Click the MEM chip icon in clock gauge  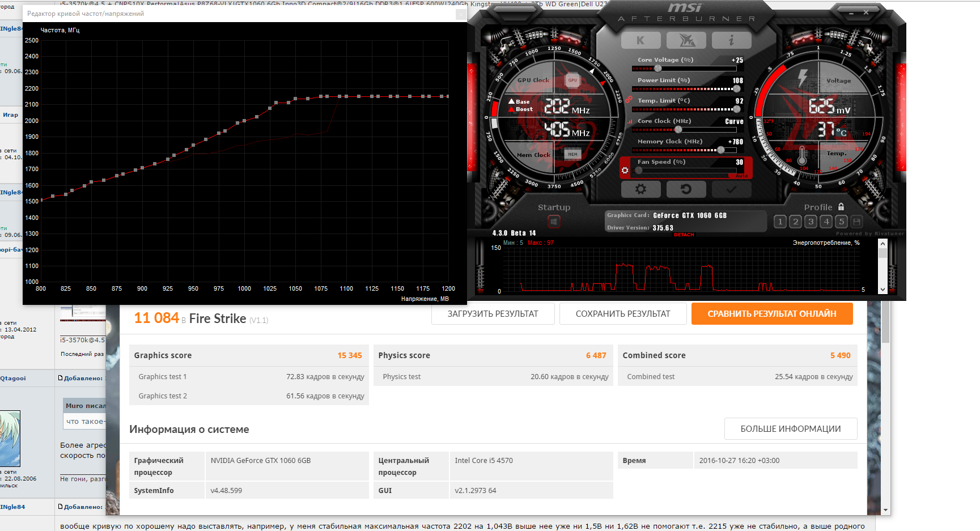click(x=573, y=154)
